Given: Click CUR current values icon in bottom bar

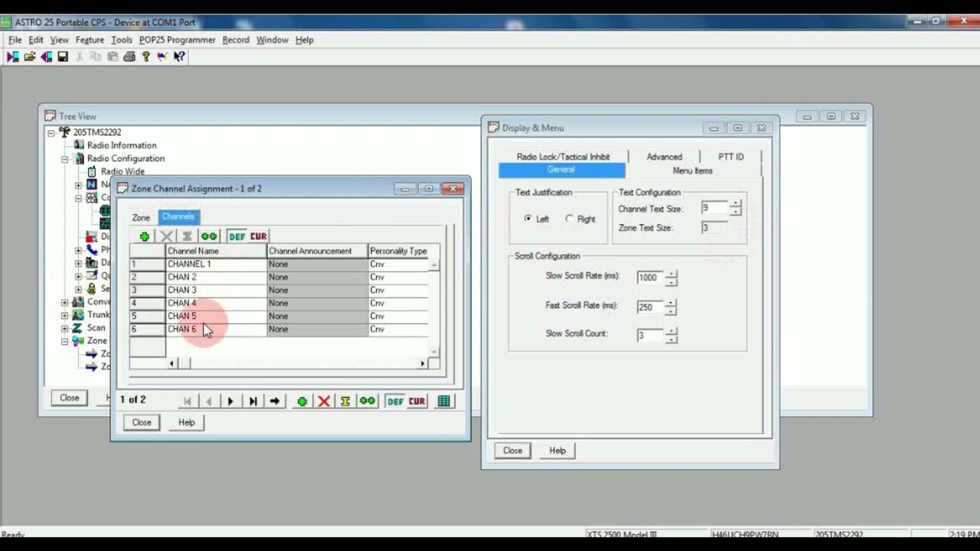Looking at the screenshot, I should 416,401.
